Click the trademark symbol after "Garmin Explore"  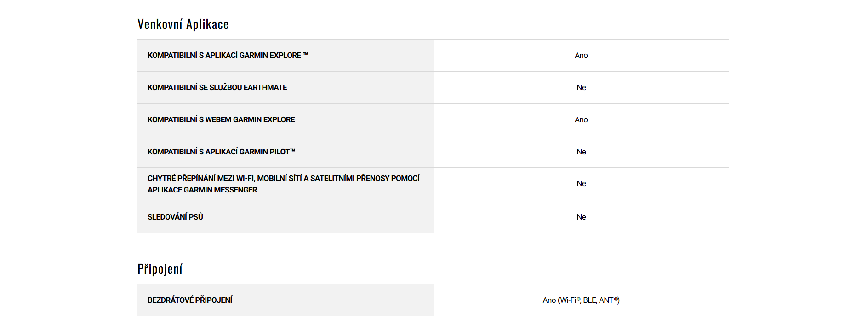pyautogui.click(x=306, y=54)
